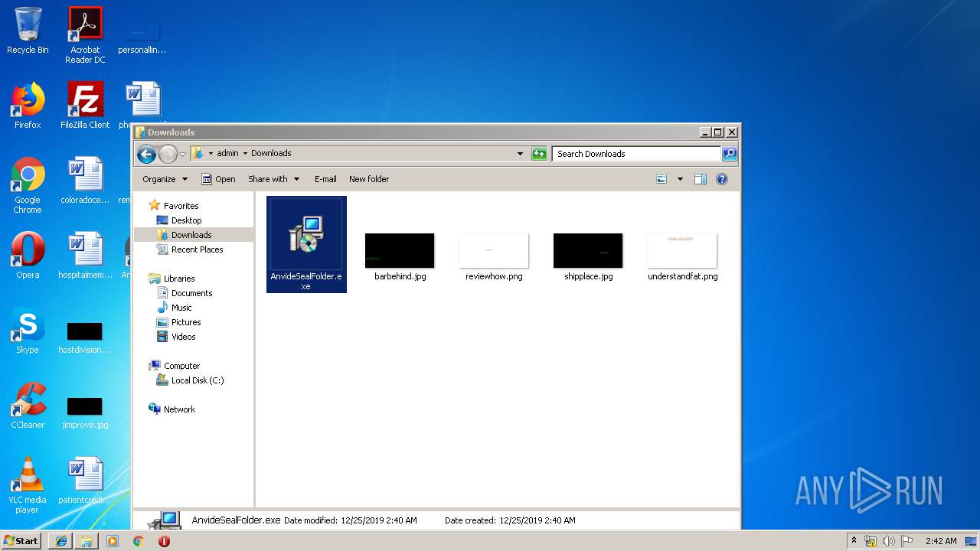980x551 pixels.
Task: Open Recent Places in navigation pane
Action: pos(189,249)
